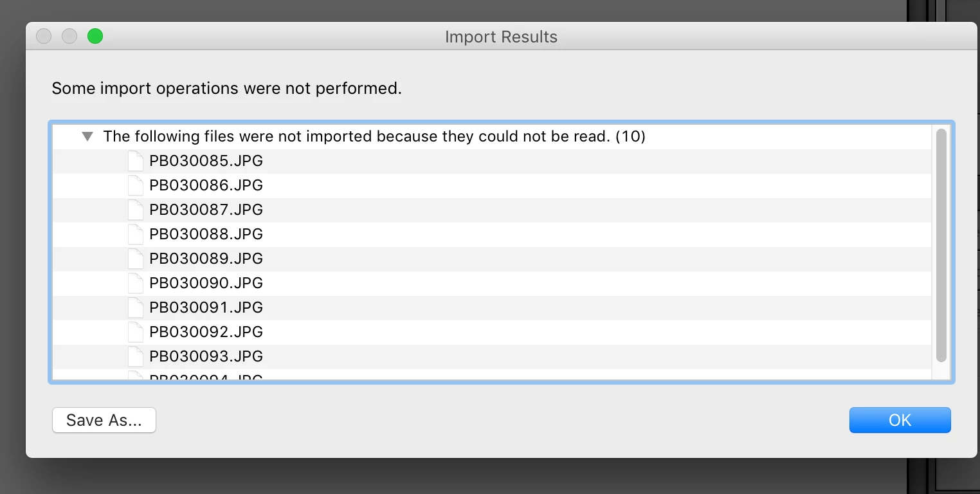The height and width of the screenshot is (494, 980).
Task: Click file icon beside PB030092.JPG
Action: tap(135, 332)
